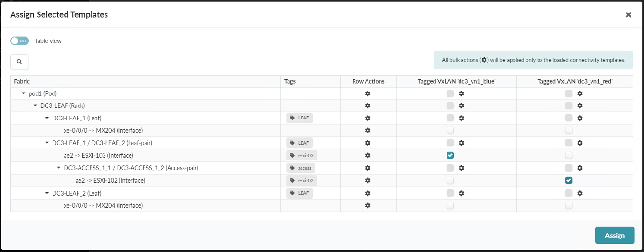Click Row Actions gear for ae2 -> ESXi-103
This screenshot has width=644, height=252.
click(368, 155)
